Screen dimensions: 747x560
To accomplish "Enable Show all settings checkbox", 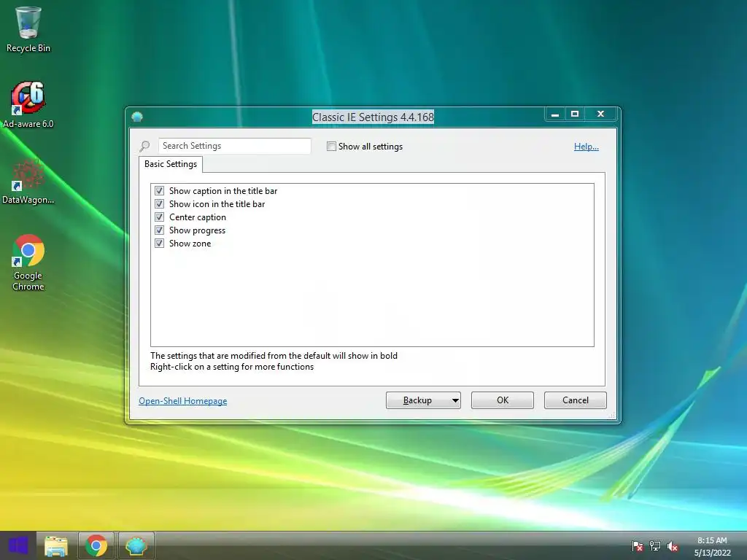I will click(332, 146).
